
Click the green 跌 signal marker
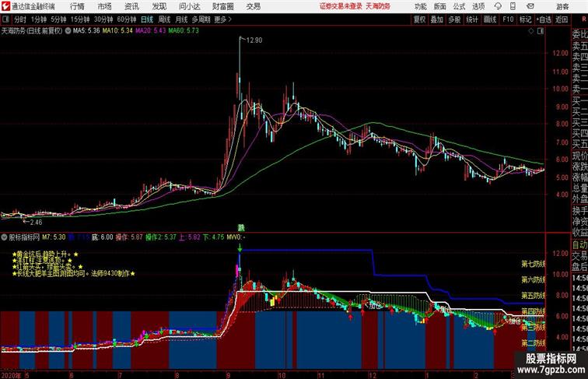[241, 228]
